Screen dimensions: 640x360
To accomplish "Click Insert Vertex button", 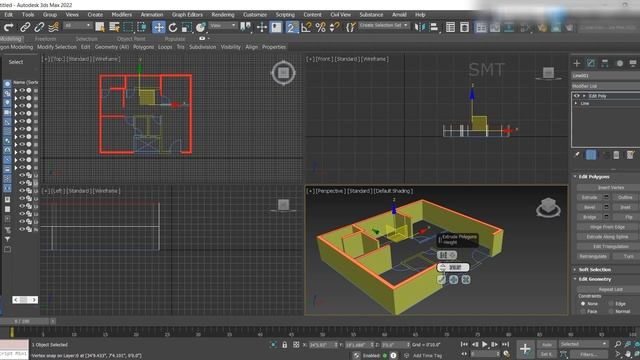I will click(611, 188).
